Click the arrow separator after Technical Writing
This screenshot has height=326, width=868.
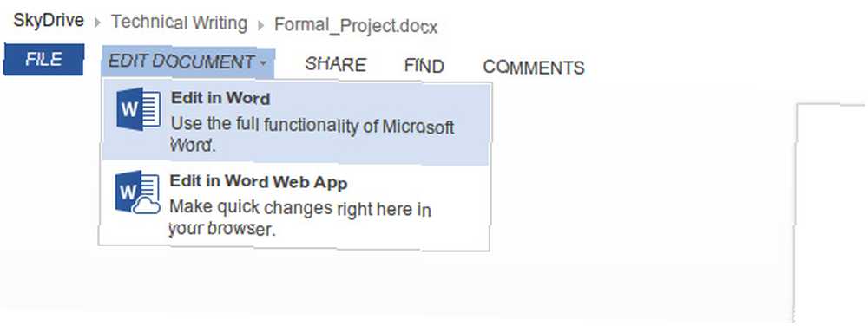click(x=260, y=25)
